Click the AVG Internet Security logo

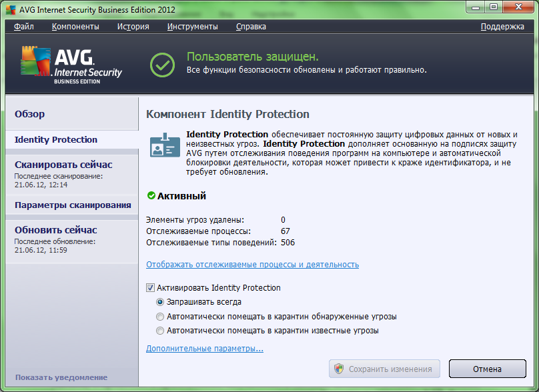pyautogui.click(x=71, y=65)
